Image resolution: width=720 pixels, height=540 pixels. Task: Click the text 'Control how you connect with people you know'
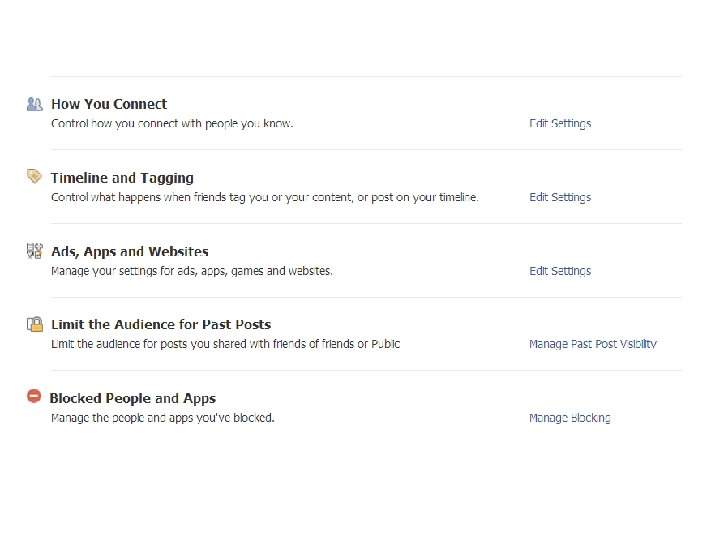point(172,124)
